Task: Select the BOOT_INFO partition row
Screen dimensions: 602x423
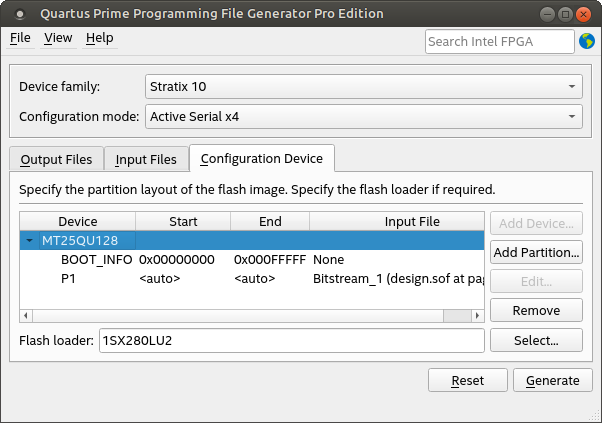Action: click(x=96, y=259)
